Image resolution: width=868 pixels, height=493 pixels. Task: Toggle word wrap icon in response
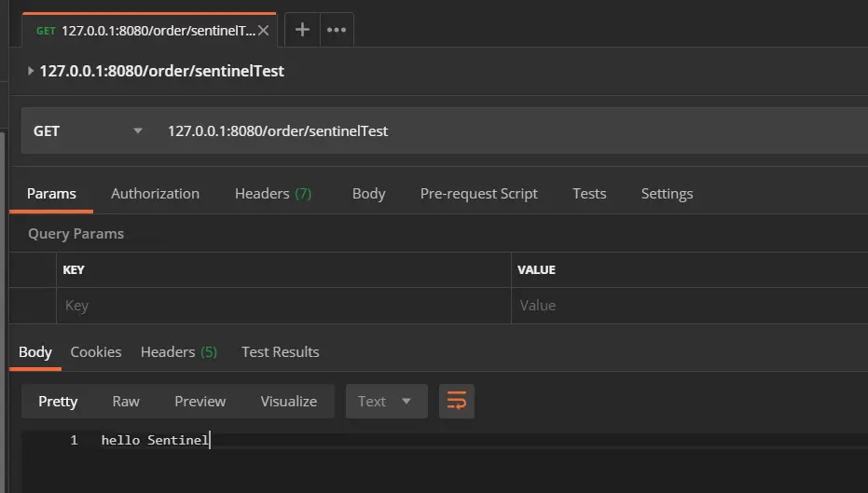pyautogui.click(x=457, y=401)
